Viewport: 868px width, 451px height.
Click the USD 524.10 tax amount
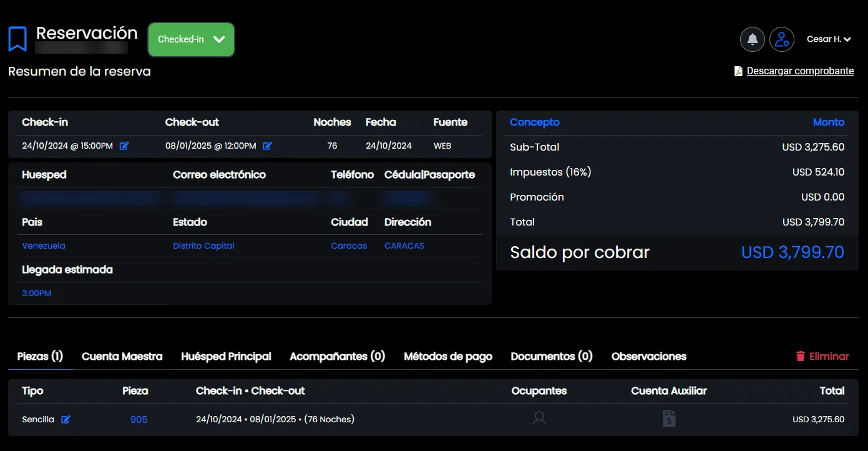819,172
